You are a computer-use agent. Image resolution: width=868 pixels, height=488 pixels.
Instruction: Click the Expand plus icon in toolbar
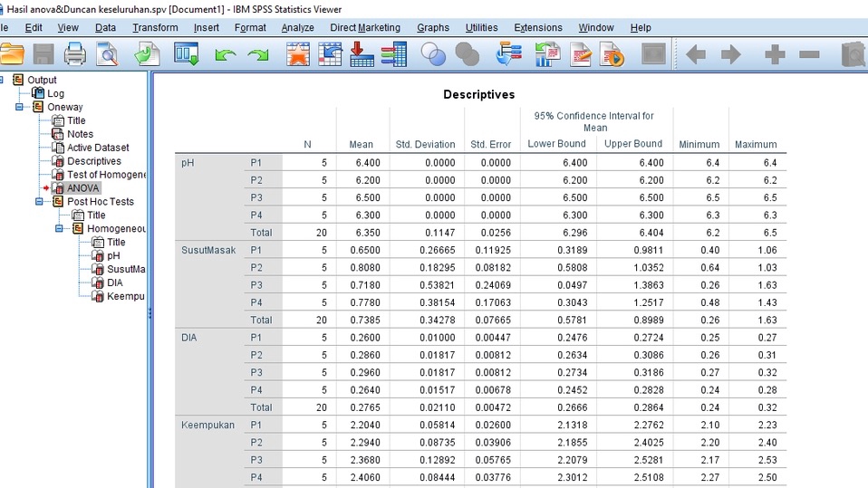[x=774, y=55]
